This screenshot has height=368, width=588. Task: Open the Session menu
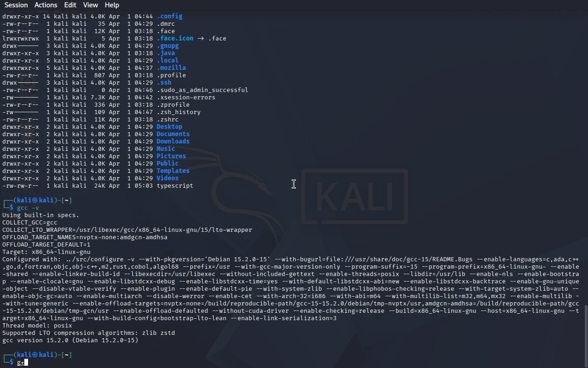pos(16,5)
